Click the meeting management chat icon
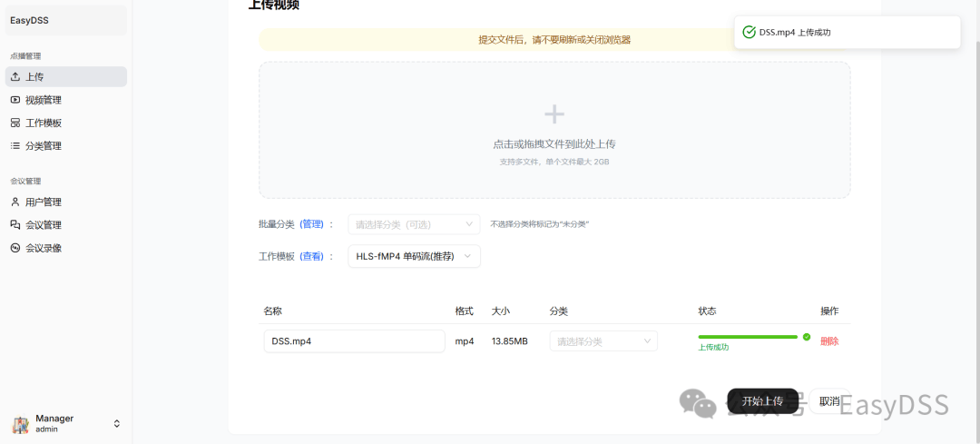The image size is (980, 444). point(15,225)
